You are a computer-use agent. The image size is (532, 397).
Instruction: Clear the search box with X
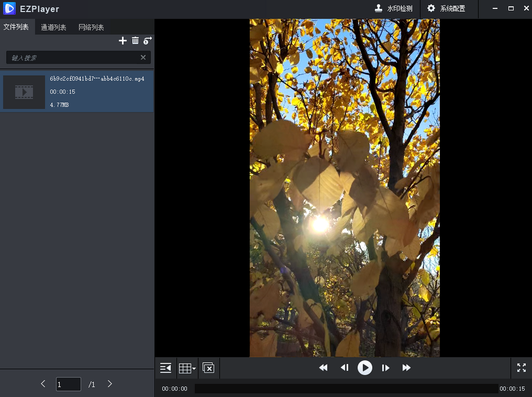click(143, 57)
